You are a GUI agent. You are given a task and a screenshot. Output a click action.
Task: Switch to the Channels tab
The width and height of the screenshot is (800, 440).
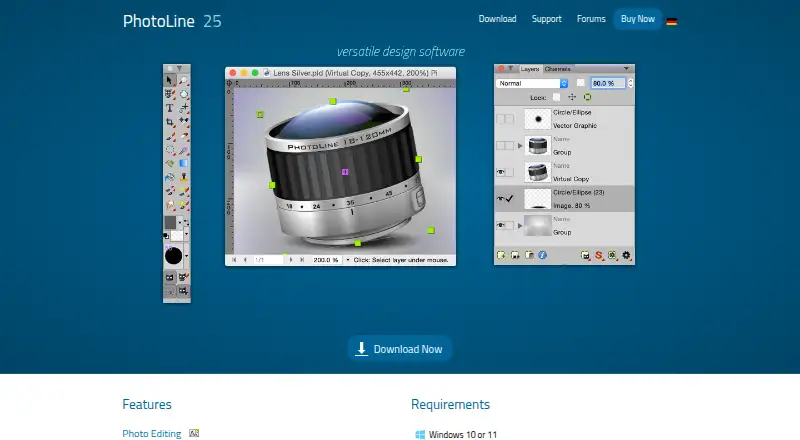[x=557, y=69]
